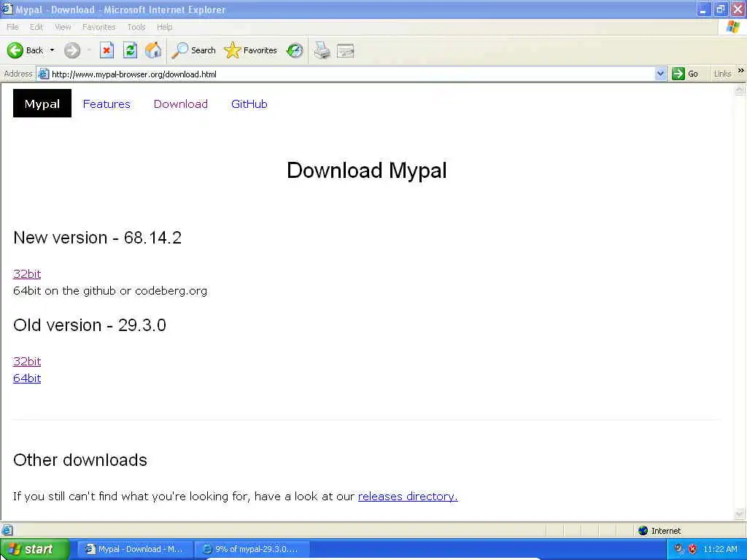Open the Windows start button

click(x=34, y=549)
